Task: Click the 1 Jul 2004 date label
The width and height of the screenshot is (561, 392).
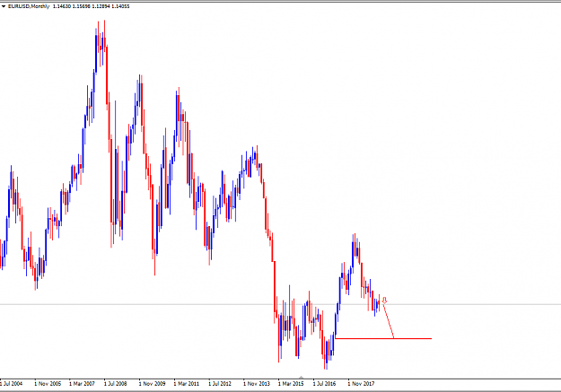Action: [x=11, y=384]
